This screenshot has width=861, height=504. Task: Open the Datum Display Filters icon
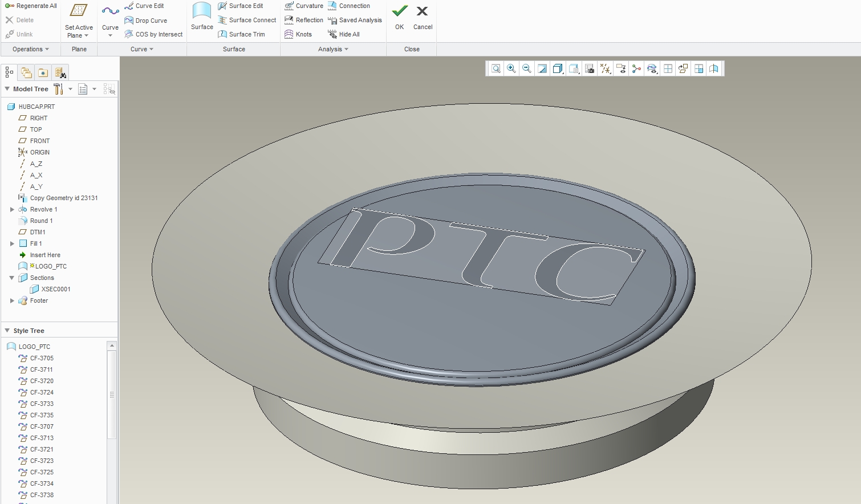[x=606, y=69]
